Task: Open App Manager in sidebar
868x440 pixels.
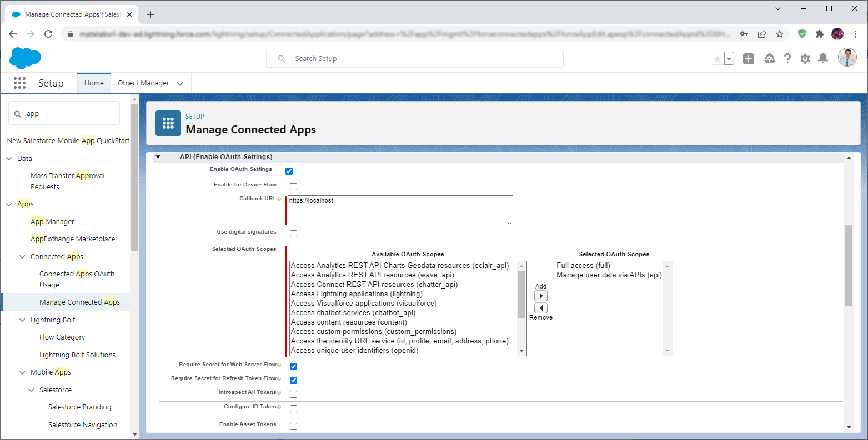Action: [52, 222]
